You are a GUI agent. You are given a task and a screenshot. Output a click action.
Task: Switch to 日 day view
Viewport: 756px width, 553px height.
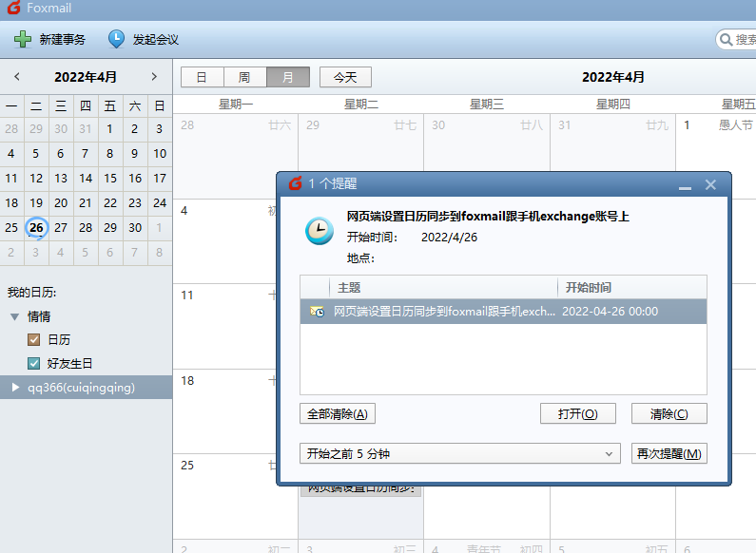pos(202,77)
